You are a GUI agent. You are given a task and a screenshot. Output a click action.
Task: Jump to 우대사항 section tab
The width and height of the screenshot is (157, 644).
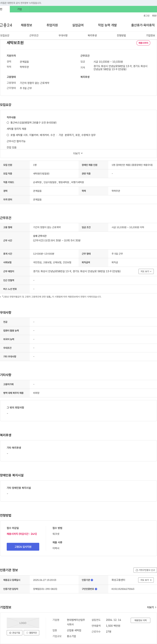(63, 36)
